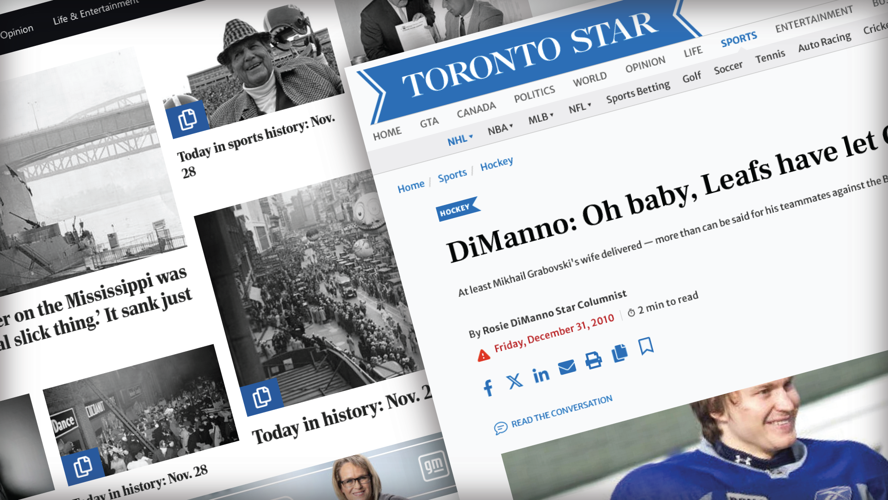
Task: Click gallery icon on Nov. 28 sports photo
Action: click(x=187, y=120)
